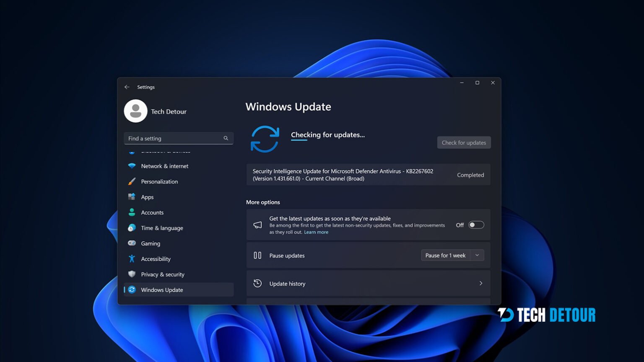Open Privacy & security via the shield icon
This screenshot has width=644, height=362.
(132, 274)
